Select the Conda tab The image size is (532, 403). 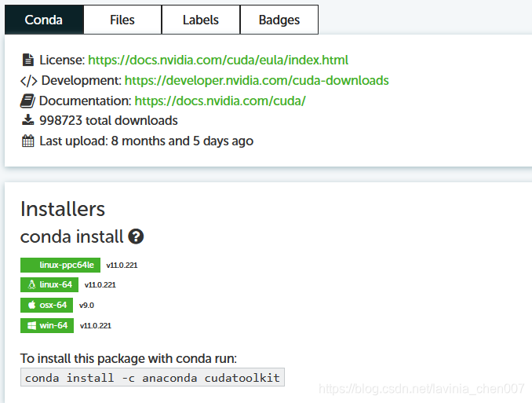point(44,20)
